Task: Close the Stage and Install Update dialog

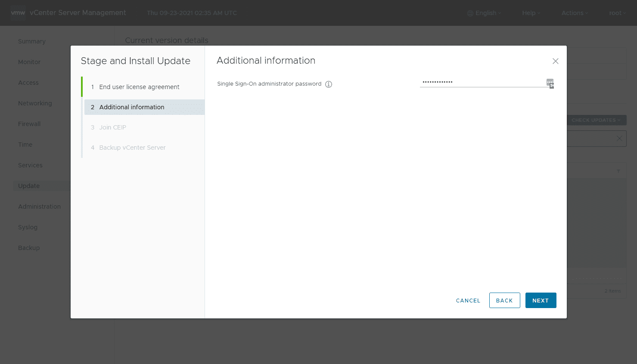Action: click(556, 61)
